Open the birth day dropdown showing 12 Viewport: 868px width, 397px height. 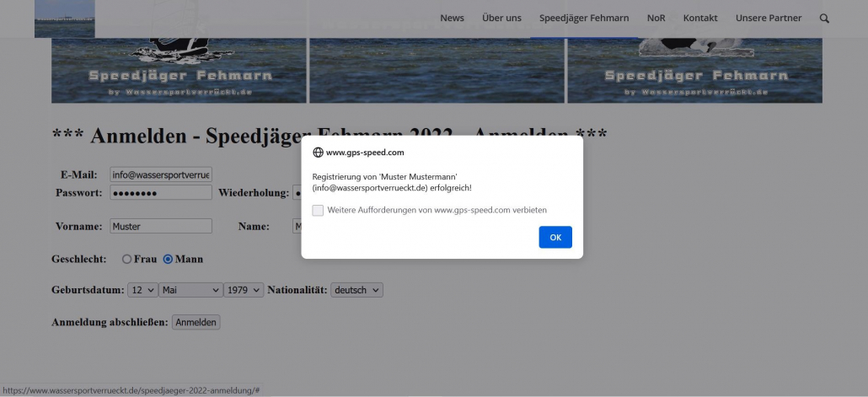tap(142, 290)
